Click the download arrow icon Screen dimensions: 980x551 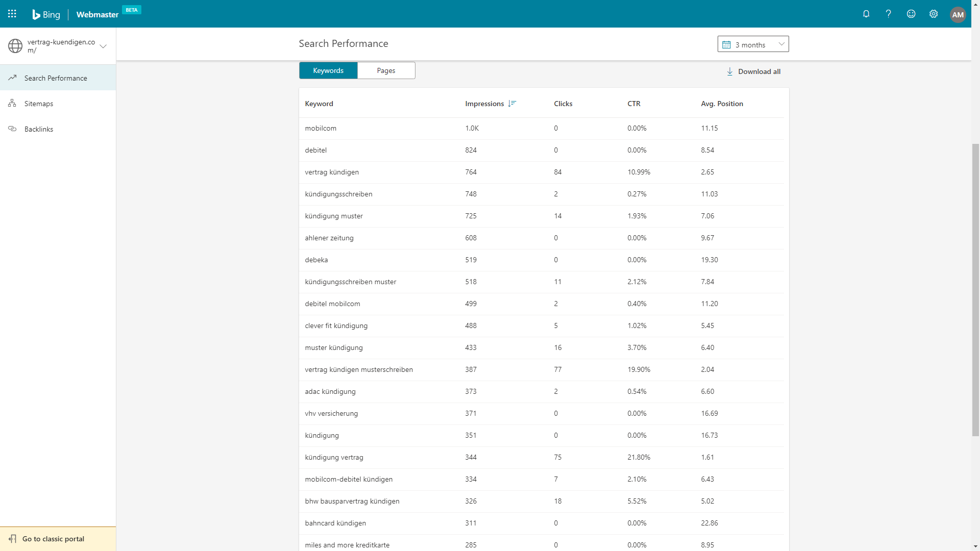point(730,71)
